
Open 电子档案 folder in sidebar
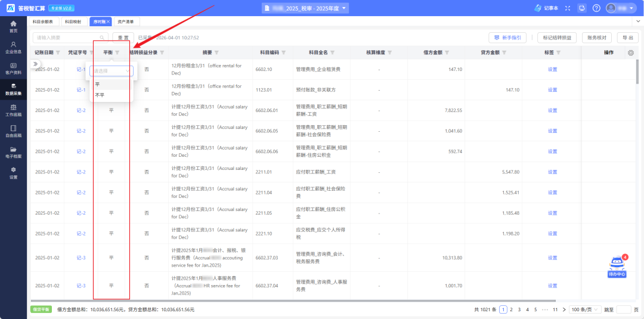tap(13, 152)
